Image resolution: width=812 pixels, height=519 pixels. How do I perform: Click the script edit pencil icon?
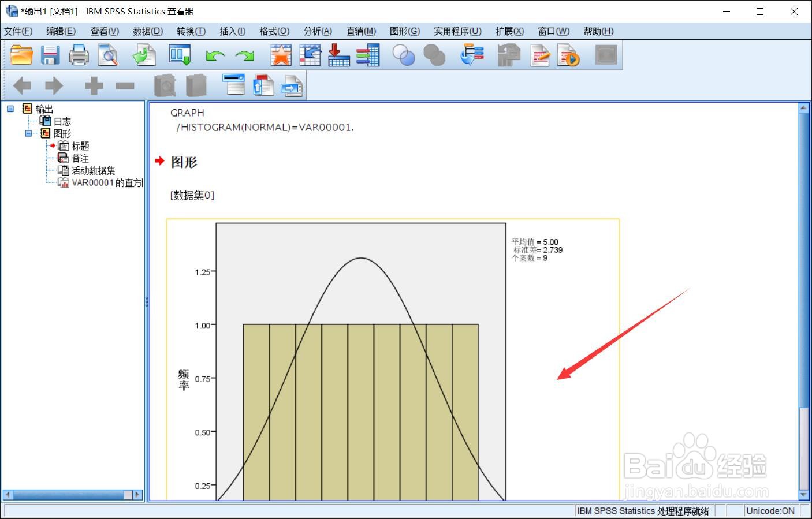(540, 55)
